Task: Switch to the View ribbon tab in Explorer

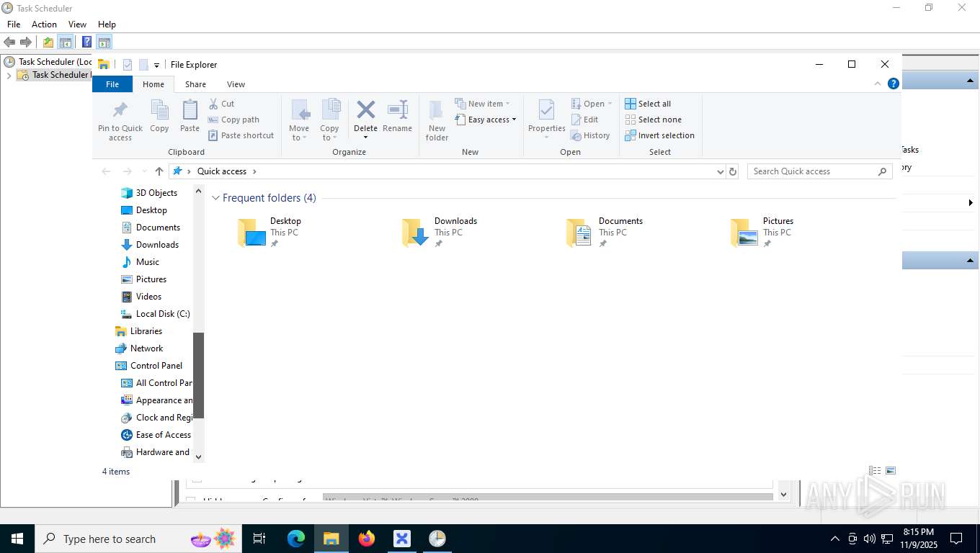Action: tap(236, 84)
